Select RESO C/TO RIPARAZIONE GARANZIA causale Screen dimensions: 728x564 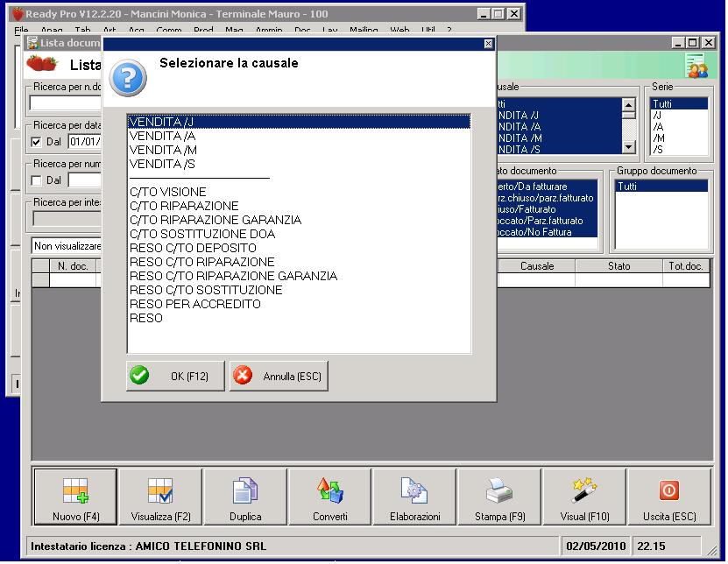click(299, 276)
